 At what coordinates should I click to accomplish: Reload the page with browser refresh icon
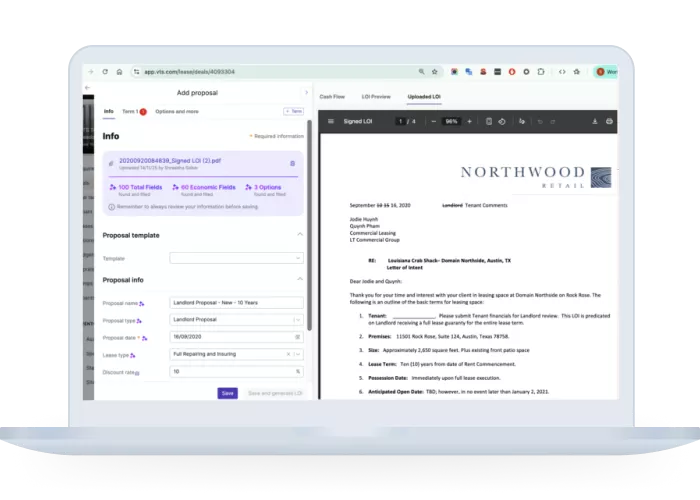105,71
